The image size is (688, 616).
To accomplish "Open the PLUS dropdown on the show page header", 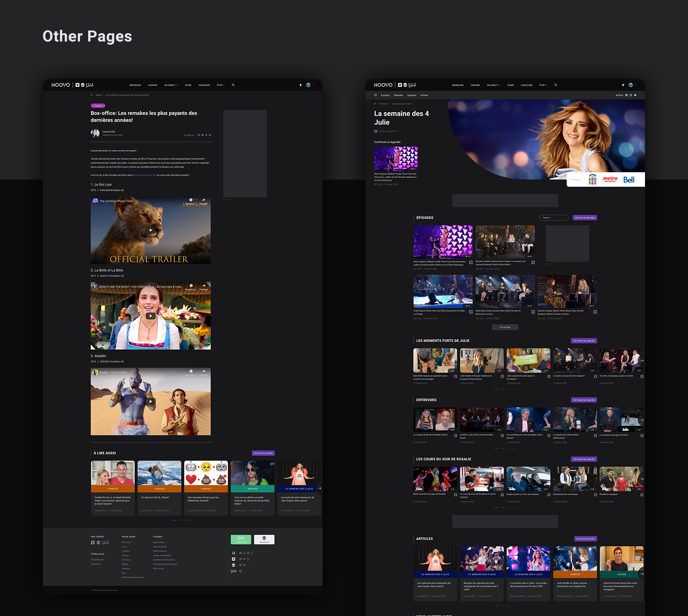I will click(x=543, y=85).
